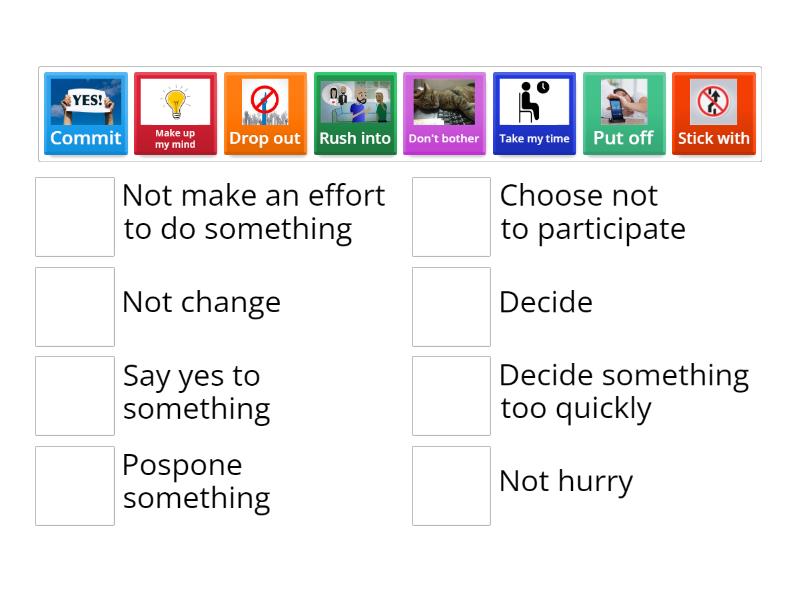The image size is (800, 600).
Task: Click the answer box beside 'Decide'
Action: click(x=451, y=306)
